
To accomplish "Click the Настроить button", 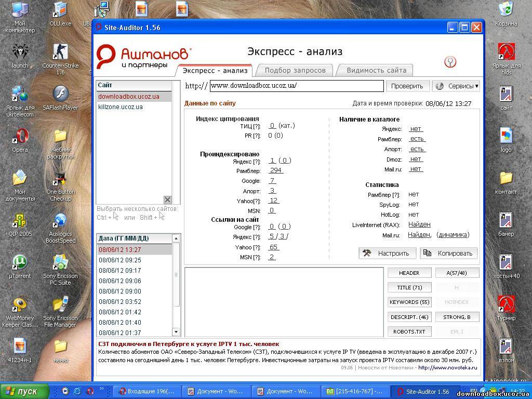I will tap(388, 253).
